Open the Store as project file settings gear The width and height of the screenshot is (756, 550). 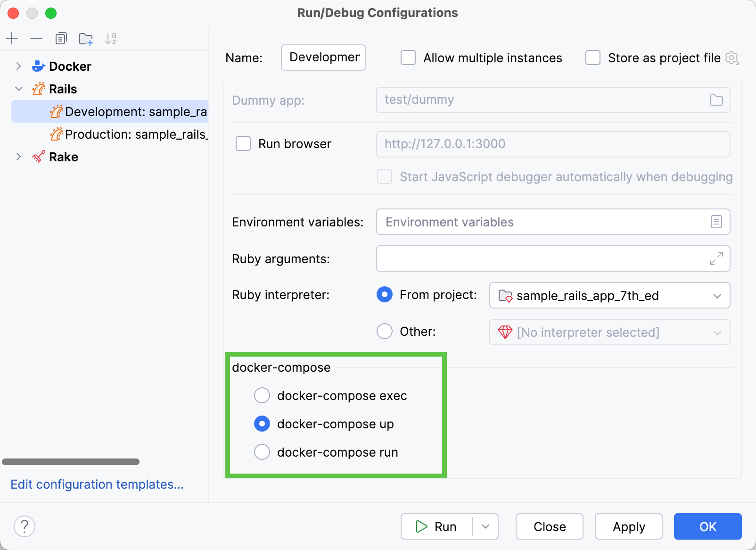click(x=732, y=58)
